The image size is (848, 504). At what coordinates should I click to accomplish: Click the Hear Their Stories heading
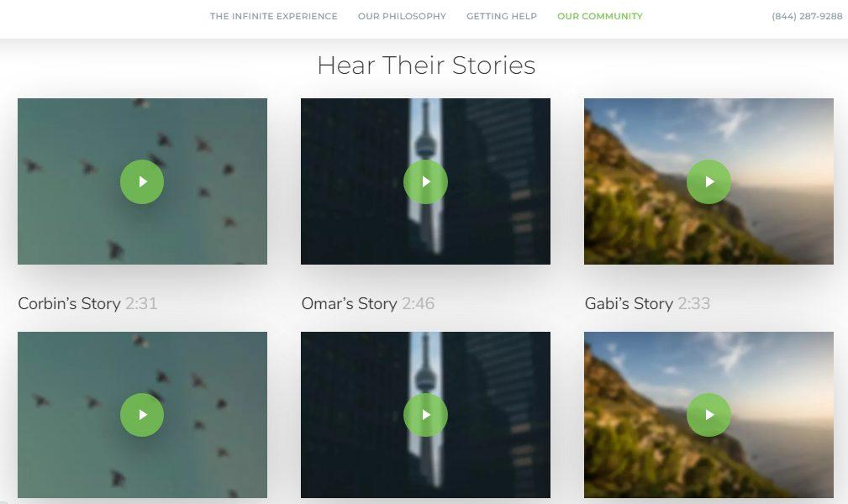point(426,66)
